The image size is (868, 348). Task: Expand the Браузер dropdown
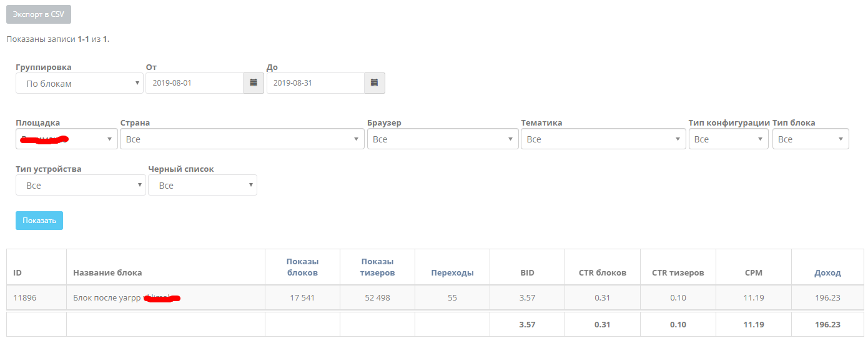(x=443, y=139)
